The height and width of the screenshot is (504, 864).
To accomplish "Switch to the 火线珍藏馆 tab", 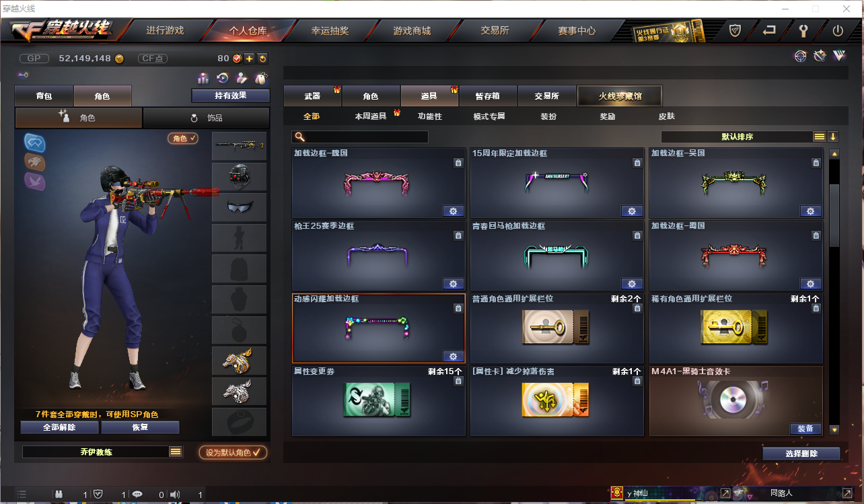I will tap(620, 96).
